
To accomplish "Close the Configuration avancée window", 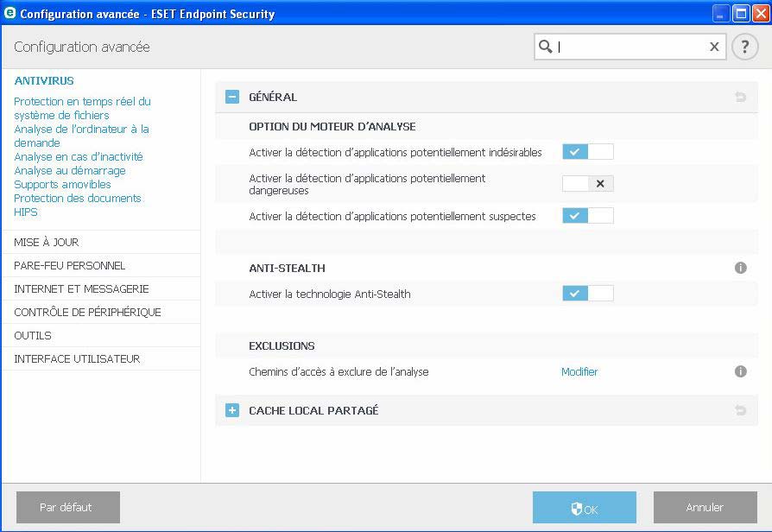I will (x=761, y=13).
